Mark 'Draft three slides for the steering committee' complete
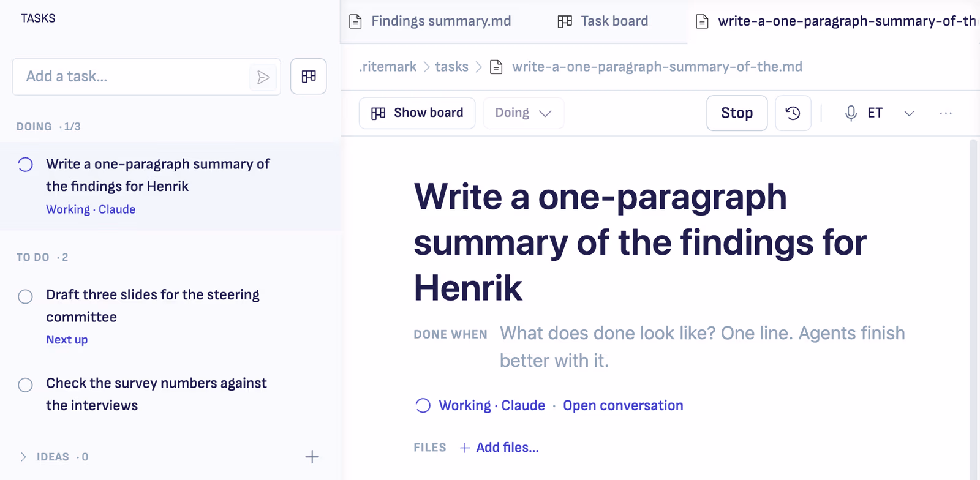980x480 pixels. click(25, 297)
